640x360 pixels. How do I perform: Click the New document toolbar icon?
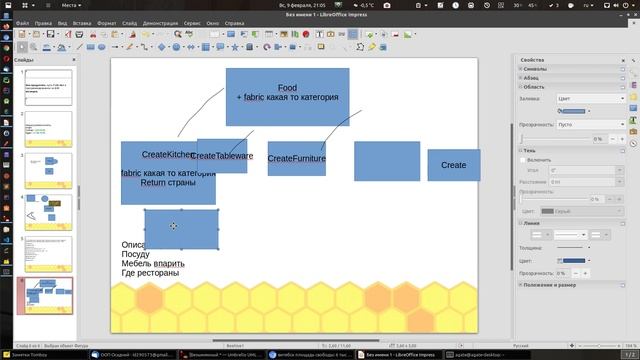tap(22, 35)
